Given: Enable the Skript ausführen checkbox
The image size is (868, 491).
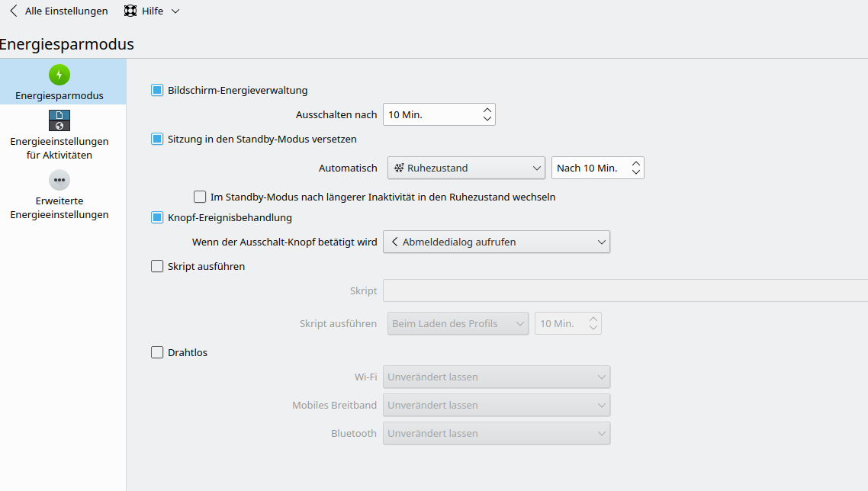Looking at the screenshot, I should 157,266.
